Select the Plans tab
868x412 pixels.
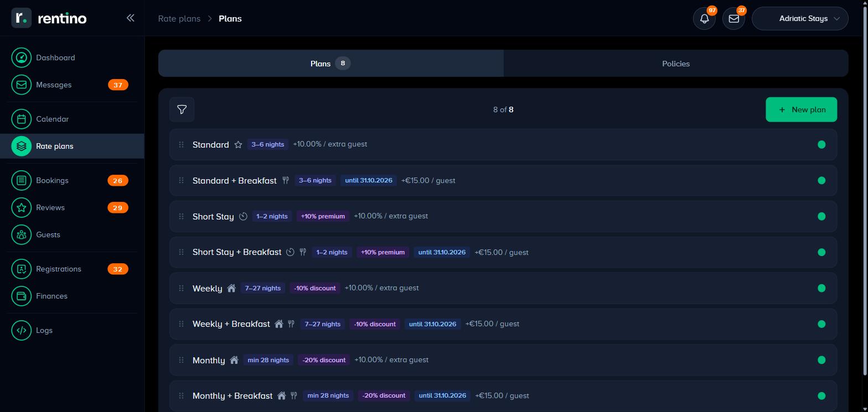(331, 64)
